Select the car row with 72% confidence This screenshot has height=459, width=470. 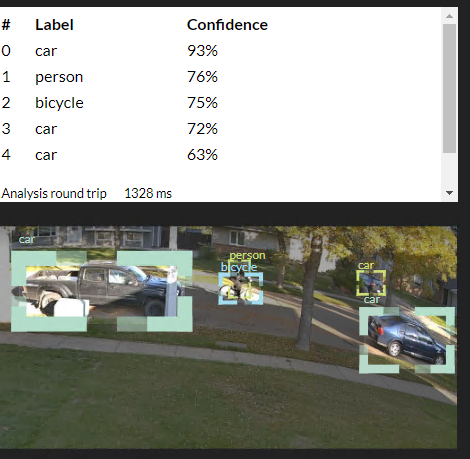click(x=220, y=129)
